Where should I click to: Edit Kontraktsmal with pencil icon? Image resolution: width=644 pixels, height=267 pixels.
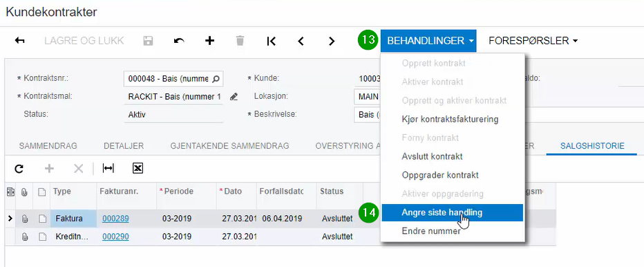click(x=234, y=97)
